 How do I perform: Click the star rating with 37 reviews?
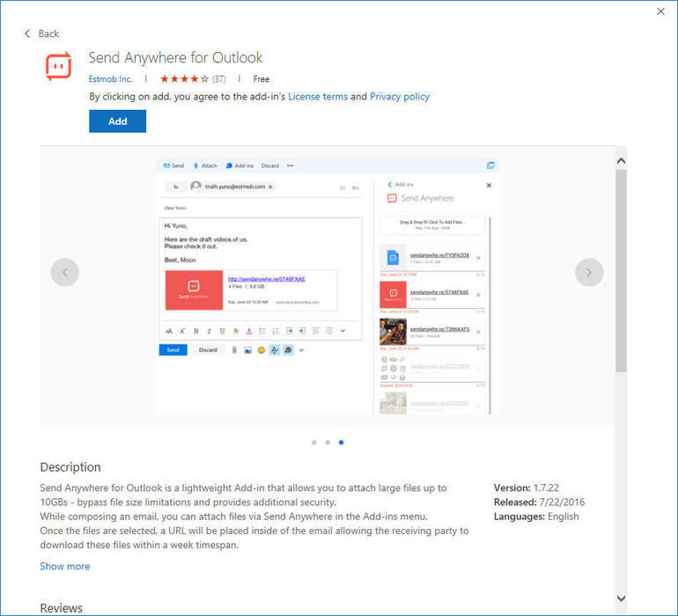[193, 79]
